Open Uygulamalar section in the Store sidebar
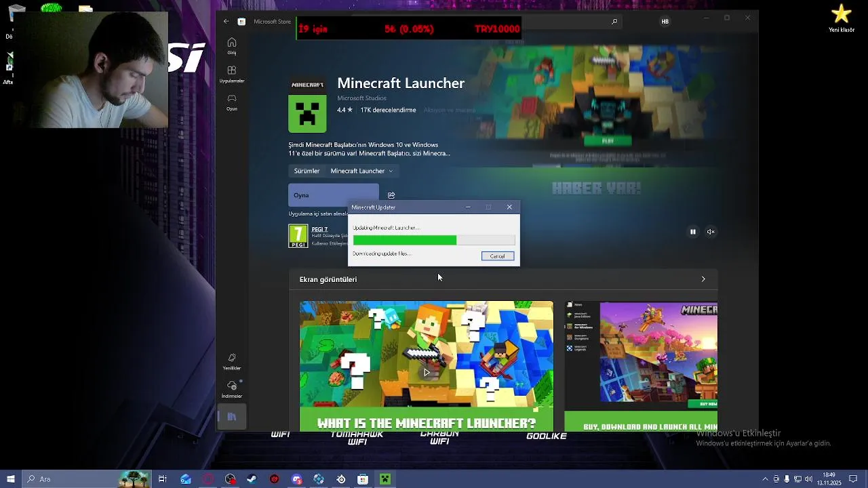Viewport: 868px width, 488px height. tap(232, 74)
